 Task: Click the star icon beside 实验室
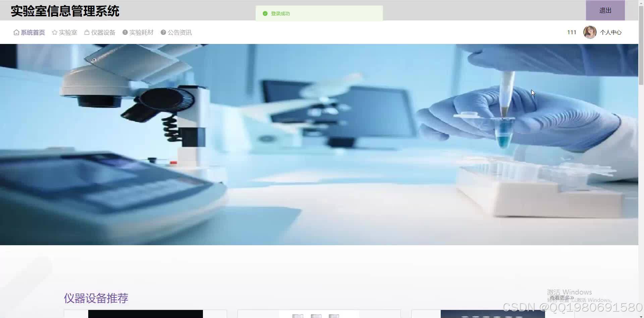(x=55, y=33)
